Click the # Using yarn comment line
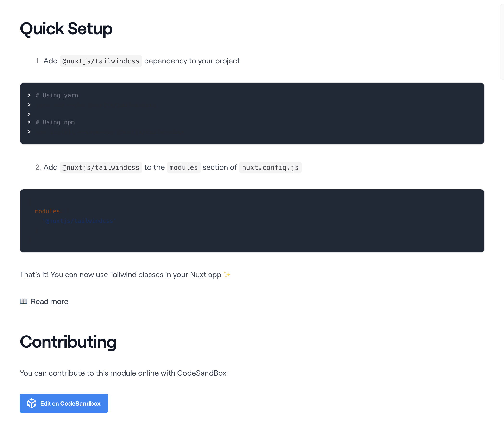This screenshot has width=504, height=428. coord(56,95)
